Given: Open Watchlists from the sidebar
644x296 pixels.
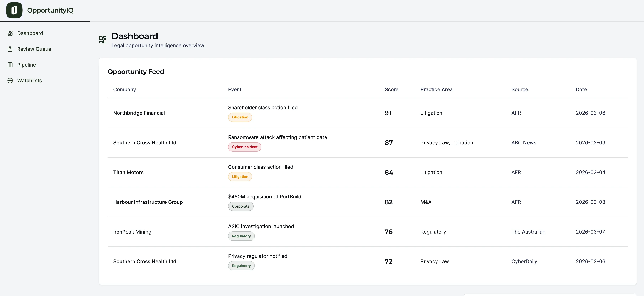Looking at the screenshot, I should pyautogui.click(x=29, y=81).
